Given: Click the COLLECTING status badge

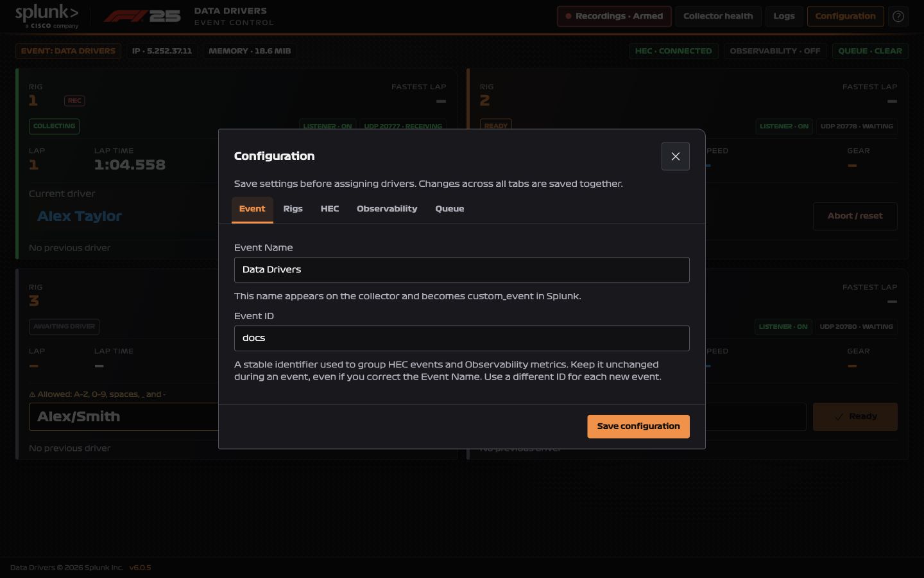Looking at the screenshot, I should (54, 127).
